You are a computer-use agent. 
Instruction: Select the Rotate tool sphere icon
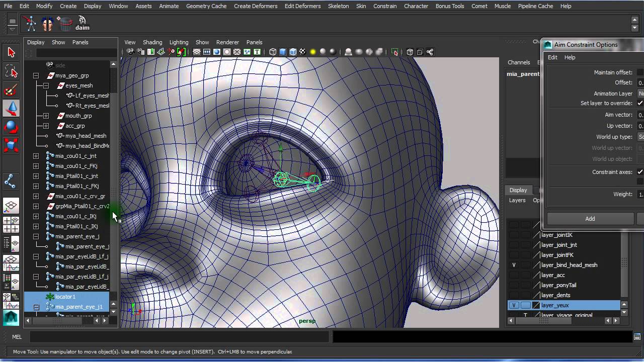click(x=11, y=126)
